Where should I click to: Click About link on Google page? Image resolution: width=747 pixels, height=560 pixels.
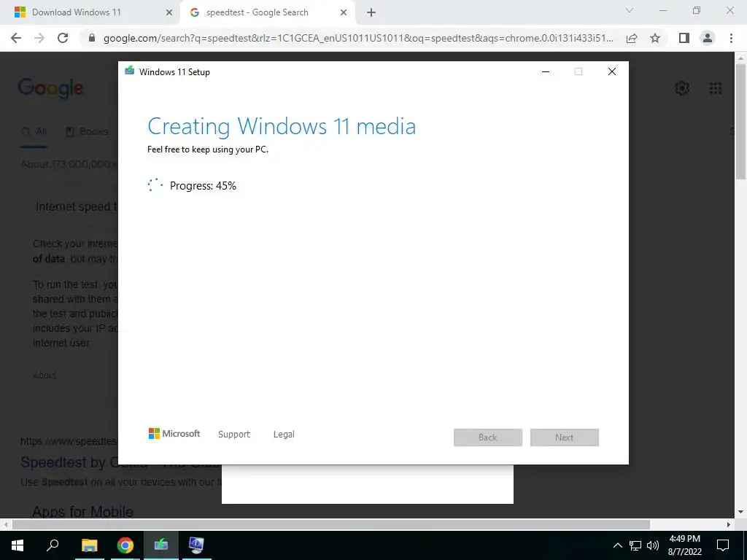[44, 376]
